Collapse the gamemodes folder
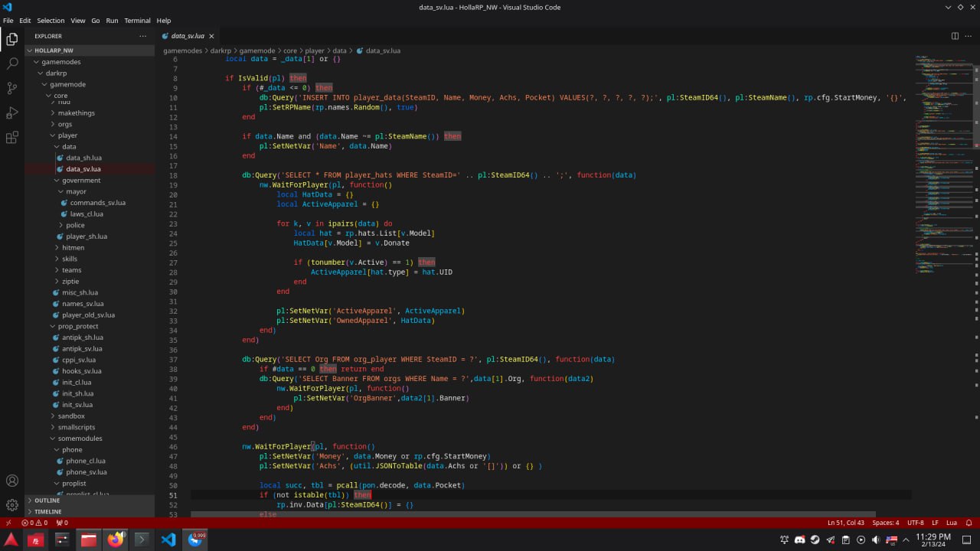Screen dimensions: 980x551 point(60,62)
